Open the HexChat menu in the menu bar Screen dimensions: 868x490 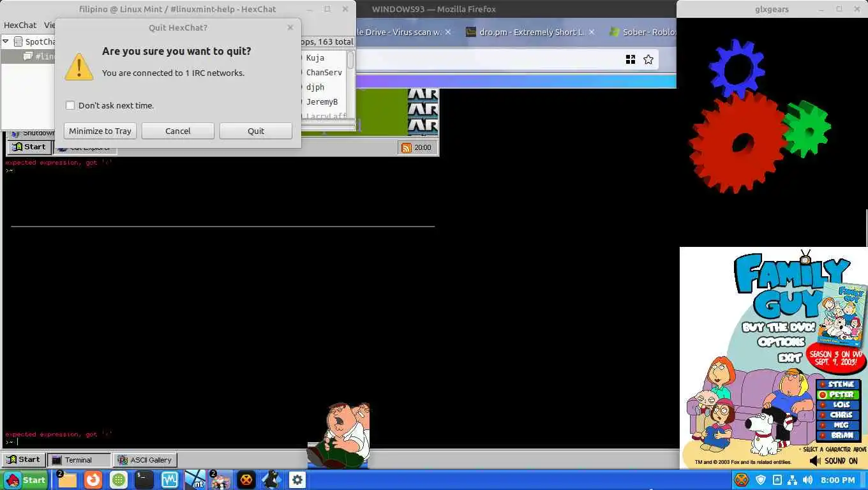[x=20, y=25]
